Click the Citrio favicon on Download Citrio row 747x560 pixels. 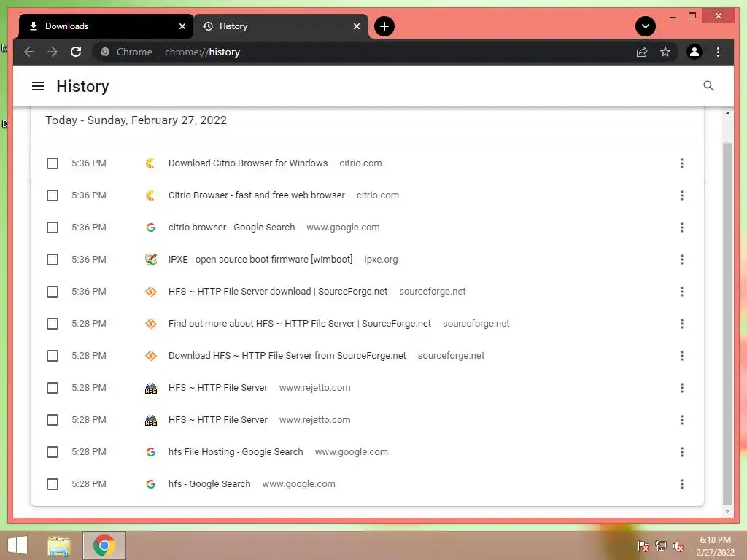tap(150, 163)
